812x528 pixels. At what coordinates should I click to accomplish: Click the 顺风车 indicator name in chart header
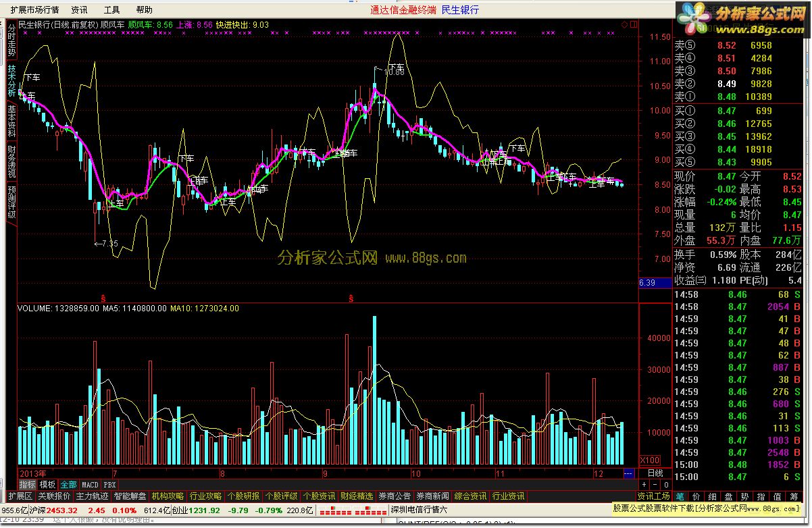coord(112,24)
